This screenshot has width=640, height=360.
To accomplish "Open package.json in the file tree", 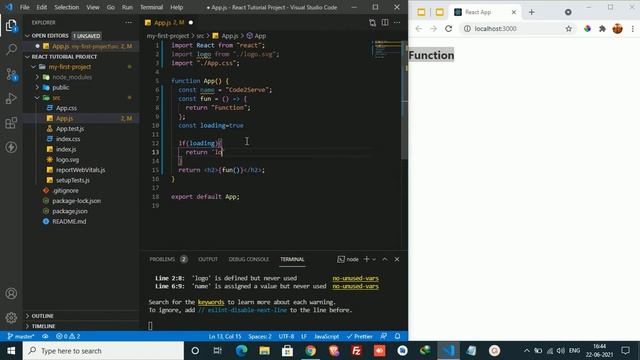I will point(70,211).
